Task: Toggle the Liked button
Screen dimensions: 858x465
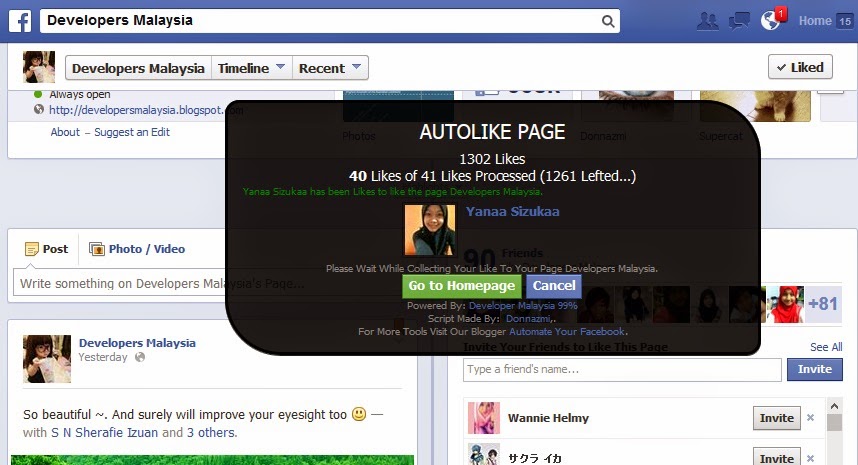Action: [x=799, y=67]
